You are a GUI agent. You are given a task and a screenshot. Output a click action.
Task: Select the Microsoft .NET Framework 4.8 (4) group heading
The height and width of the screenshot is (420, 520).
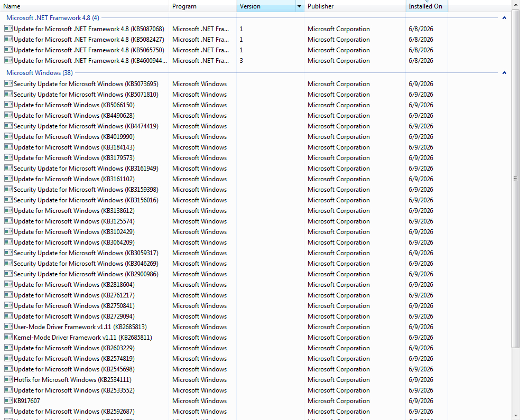53,18
